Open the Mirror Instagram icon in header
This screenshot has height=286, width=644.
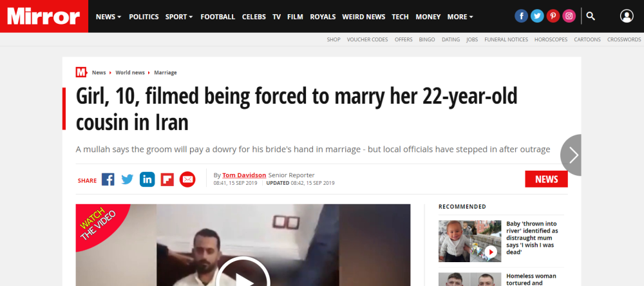[569, 17]
